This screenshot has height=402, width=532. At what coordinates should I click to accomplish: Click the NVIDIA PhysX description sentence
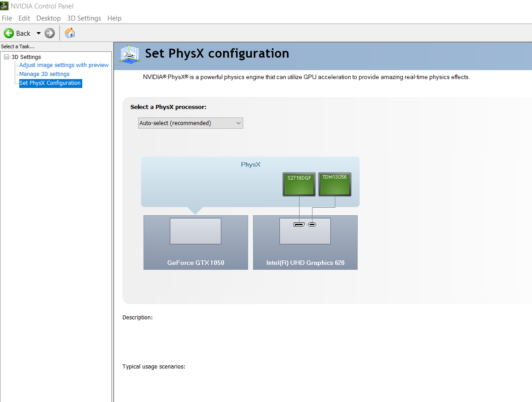tap(306, 77)
